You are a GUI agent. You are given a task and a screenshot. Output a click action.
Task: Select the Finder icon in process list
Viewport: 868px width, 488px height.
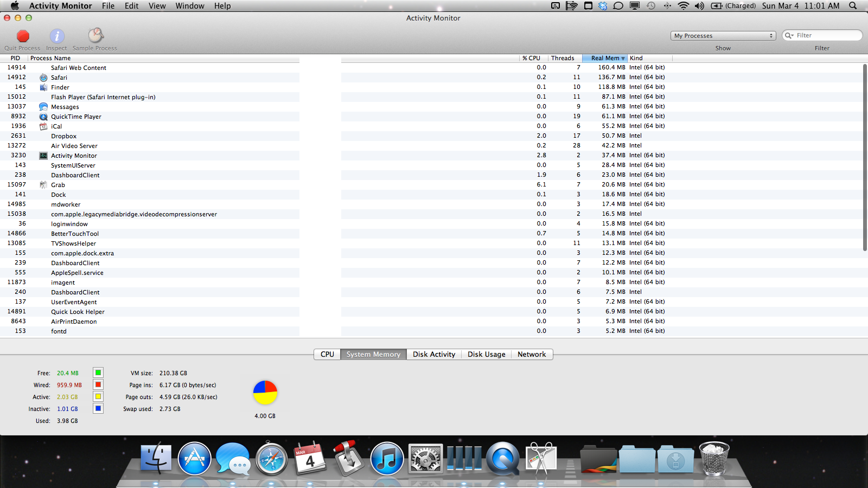tap(43, 87)
